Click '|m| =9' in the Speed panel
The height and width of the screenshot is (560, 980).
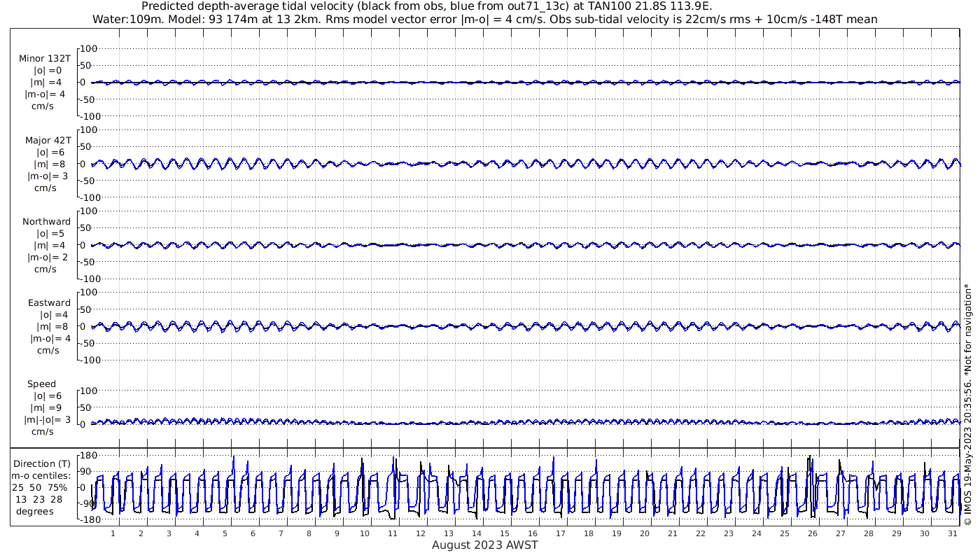(48, 407)
